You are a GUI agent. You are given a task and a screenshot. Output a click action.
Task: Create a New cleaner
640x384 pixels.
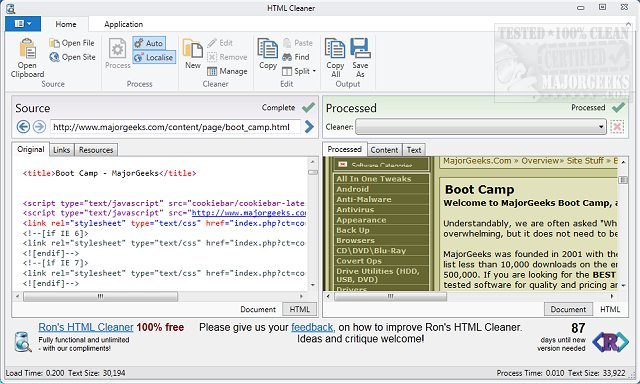coord(193,54)
